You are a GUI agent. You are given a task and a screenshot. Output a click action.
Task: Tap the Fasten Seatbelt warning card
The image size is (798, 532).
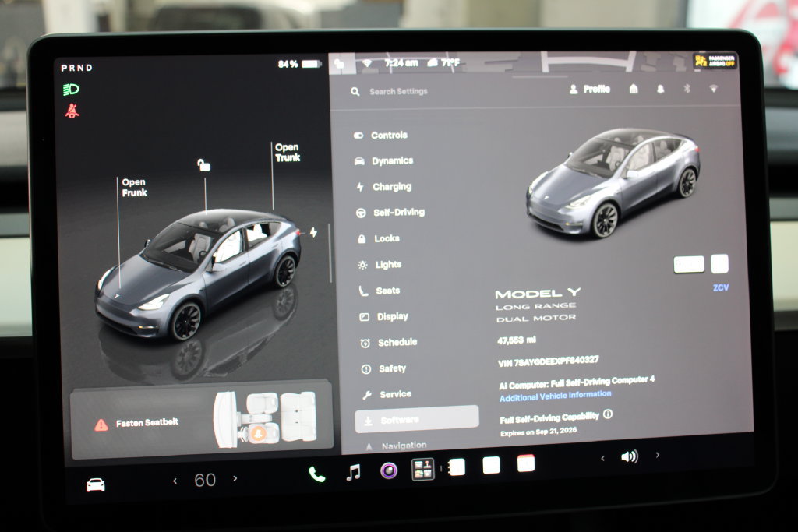[202, 421]
